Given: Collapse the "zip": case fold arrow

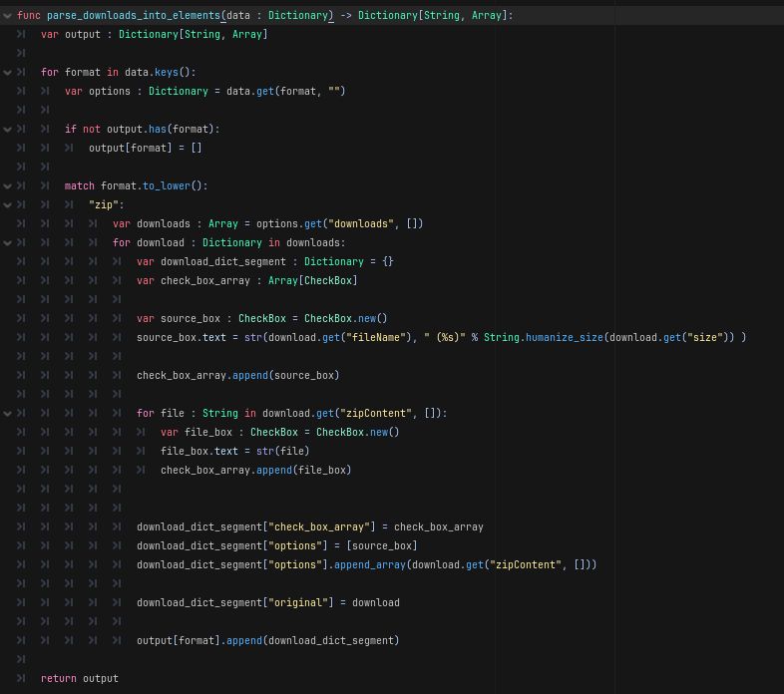Looking at the screenshot, I should tap(7, 205).
